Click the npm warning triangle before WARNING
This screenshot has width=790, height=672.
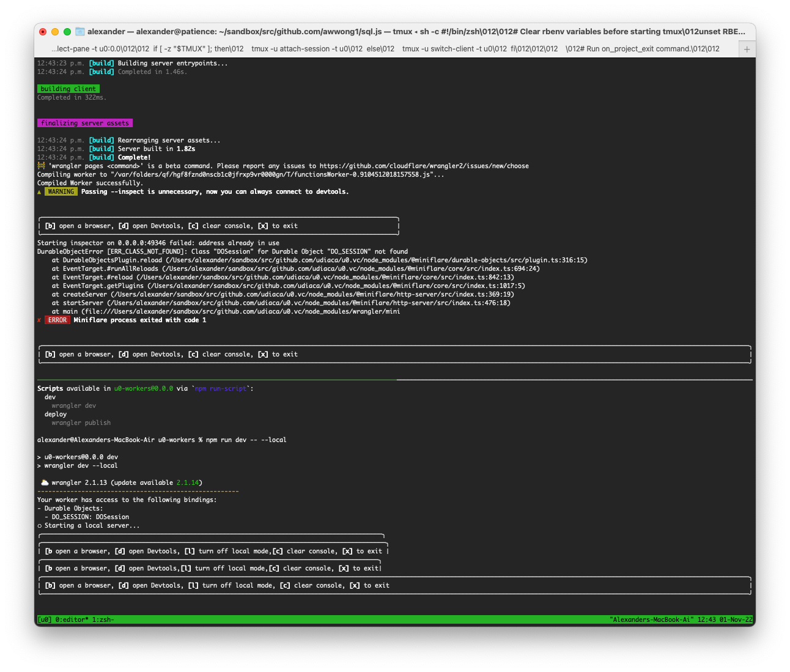39,191
